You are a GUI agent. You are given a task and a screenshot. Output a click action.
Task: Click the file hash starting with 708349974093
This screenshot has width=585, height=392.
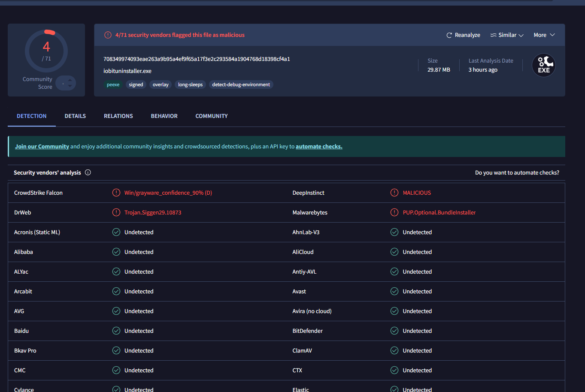pyautogui.click(x=197, y=59)
